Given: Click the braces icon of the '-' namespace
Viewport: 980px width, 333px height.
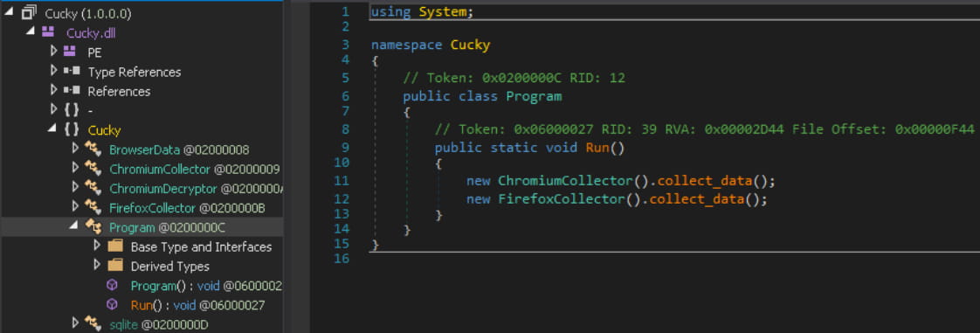Looking at the screenshot, I should (x=72, y=110).
